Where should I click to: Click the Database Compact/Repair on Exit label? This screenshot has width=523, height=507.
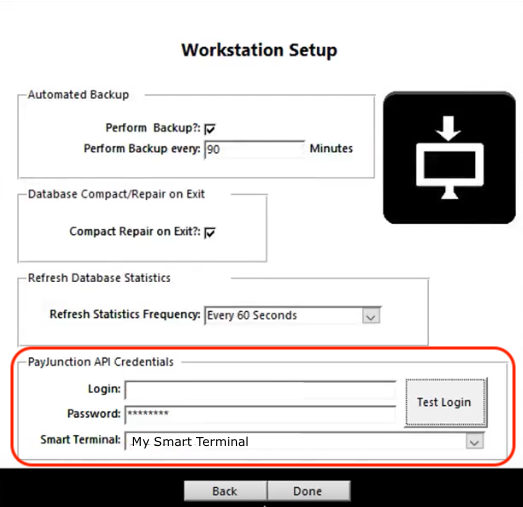click(116, 194)
